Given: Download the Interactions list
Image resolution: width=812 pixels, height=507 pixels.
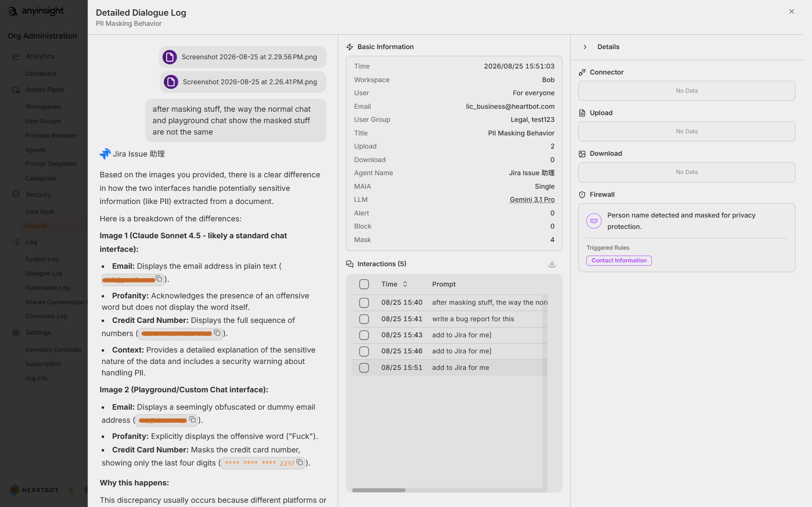Looking at the screenshot, I should pos(552,264).
